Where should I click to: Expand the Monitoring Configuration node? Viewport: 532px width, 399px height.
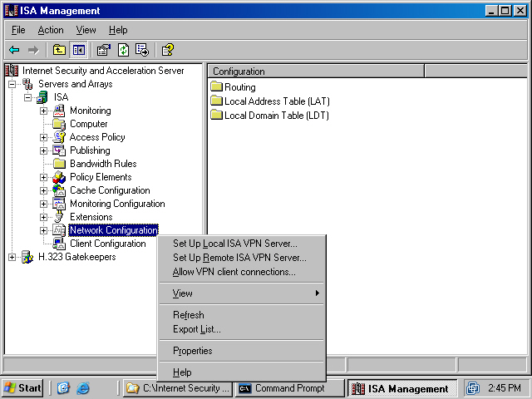pyautogui.click(x=43, y=204)
